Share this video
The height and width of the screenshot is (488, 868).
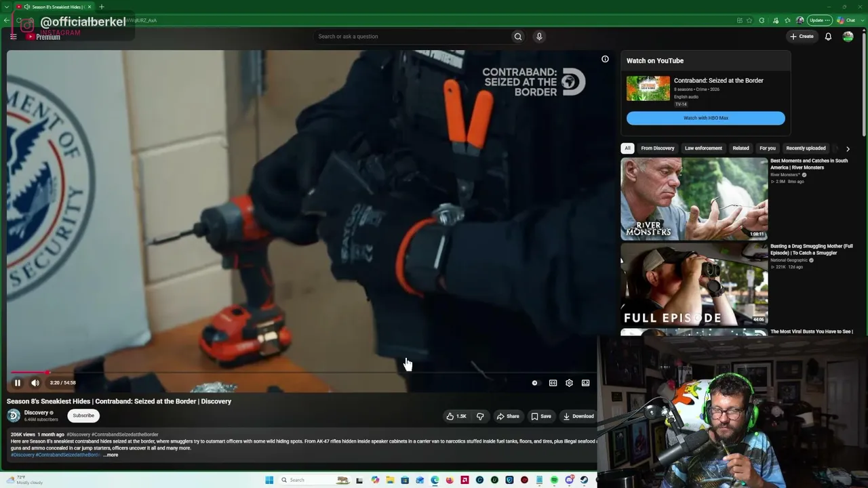(x=507, y=416)
